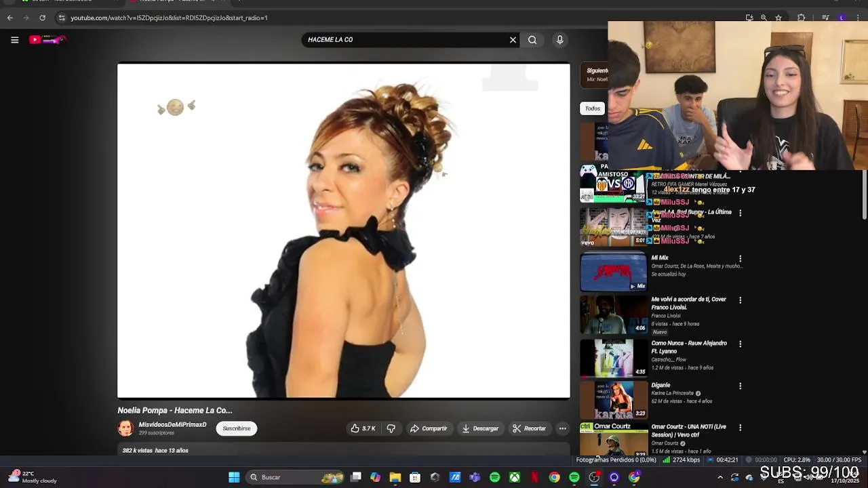Open Xbox app from taskbar

(515, 477)
